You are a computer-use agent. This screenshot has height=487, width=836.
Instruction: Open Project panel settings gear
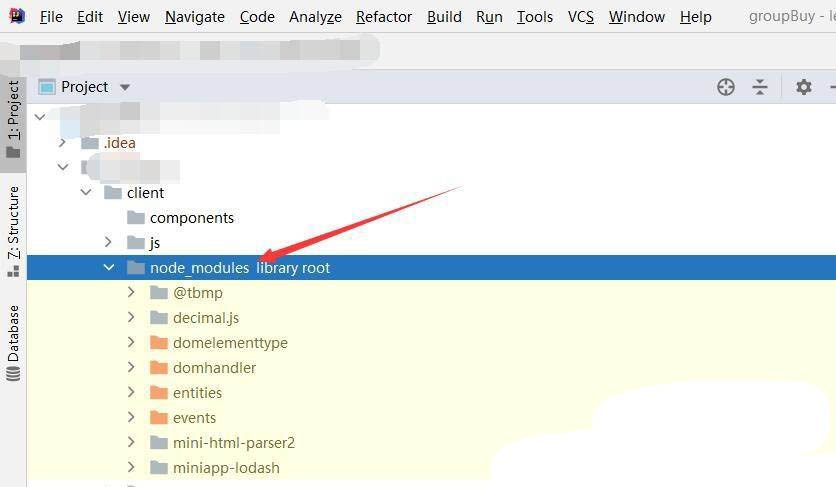point(803,87)
